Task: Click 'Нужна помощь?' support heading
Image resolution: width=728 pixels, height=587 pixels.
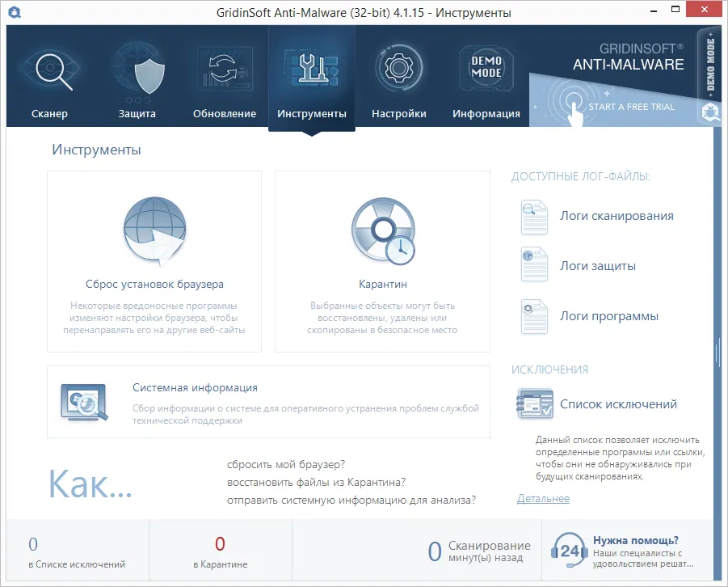Action: [x=636, y=541]
